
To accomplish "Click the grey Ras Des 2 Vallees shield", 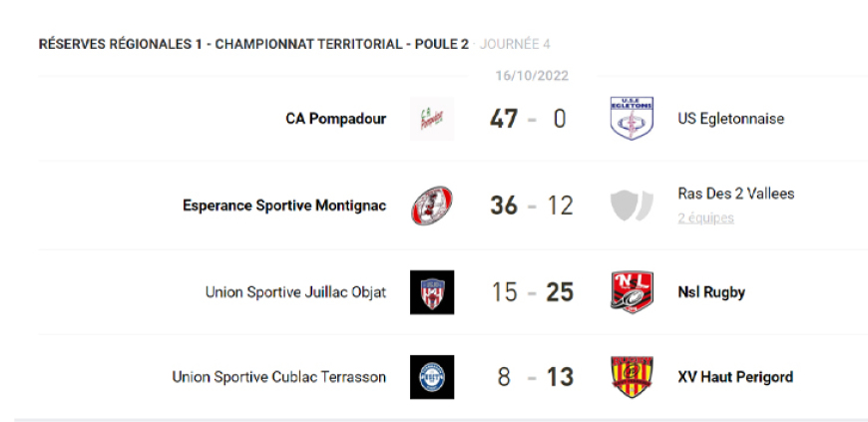I will coord(632,206).
